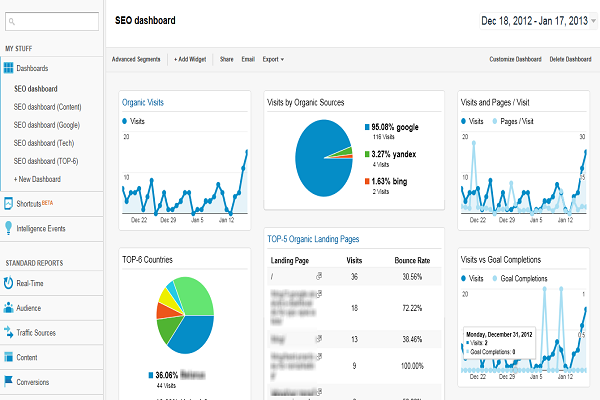Click the 100.00% bounce rate cell

pos(412,366)
